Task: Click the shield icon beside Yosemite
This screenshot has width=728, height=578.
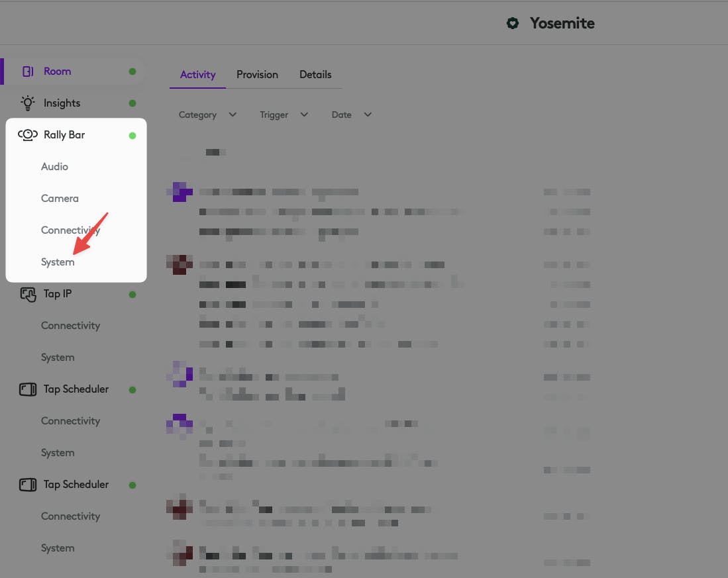Action: 513,23
